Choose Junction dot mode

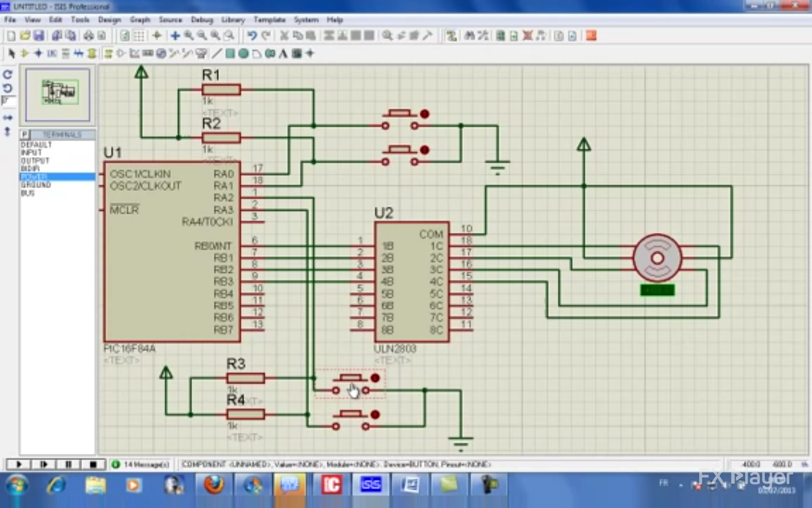coord(39,54)
